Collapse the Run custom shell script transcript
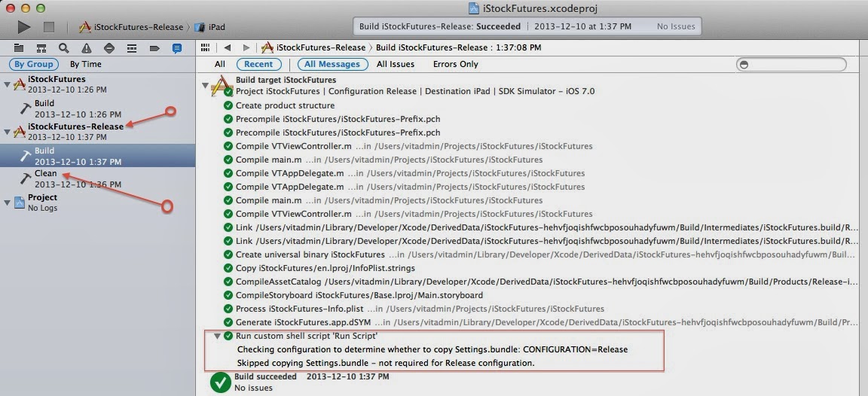This screenshot has width=868, height=396. 216,336
